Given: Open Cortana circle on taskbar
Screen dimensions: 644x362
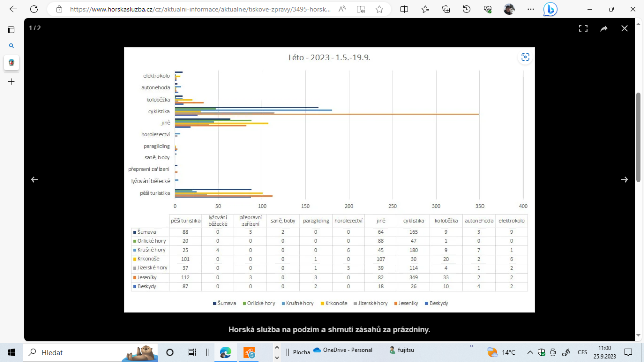Looking at the screenshot, I should (x=170, y=352).
